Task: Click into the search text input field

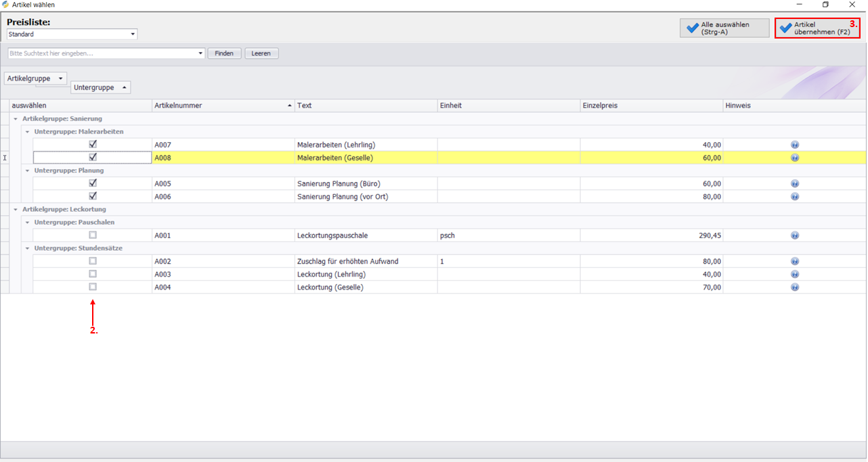Action: click(102, 53)
